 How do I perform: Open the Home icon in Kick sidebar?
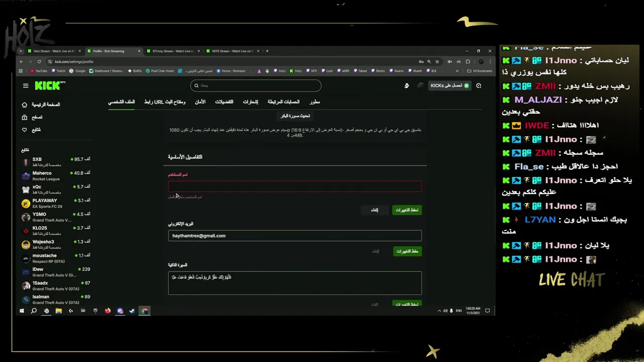(x=25, y=105)
